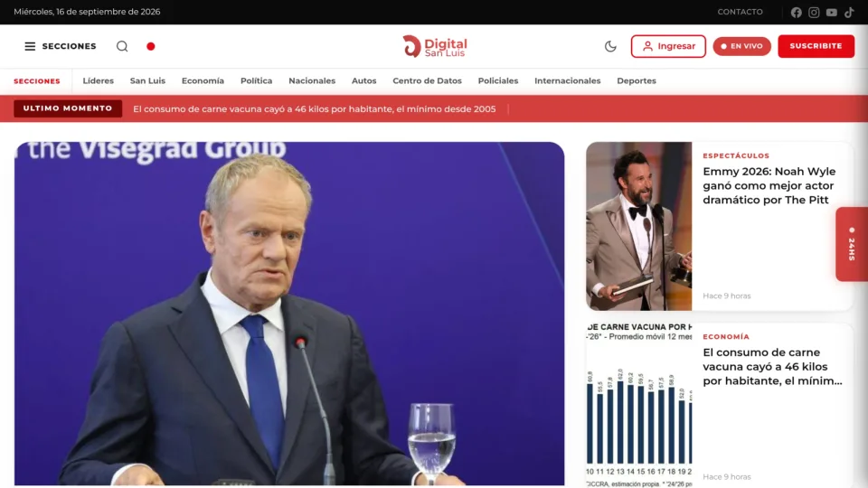
Task: Open the breaking news ticker headline
Action: 315,109
